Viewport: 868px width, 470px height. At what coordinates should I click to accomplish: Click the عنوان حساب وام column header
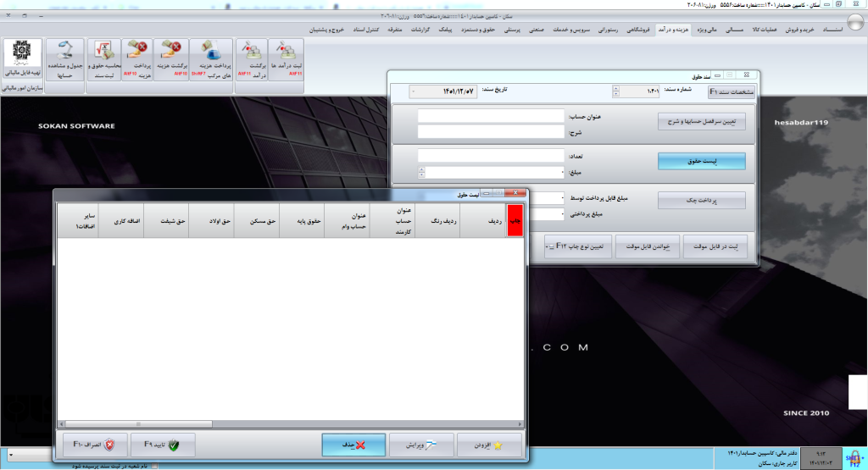click(x=347, y=221)
